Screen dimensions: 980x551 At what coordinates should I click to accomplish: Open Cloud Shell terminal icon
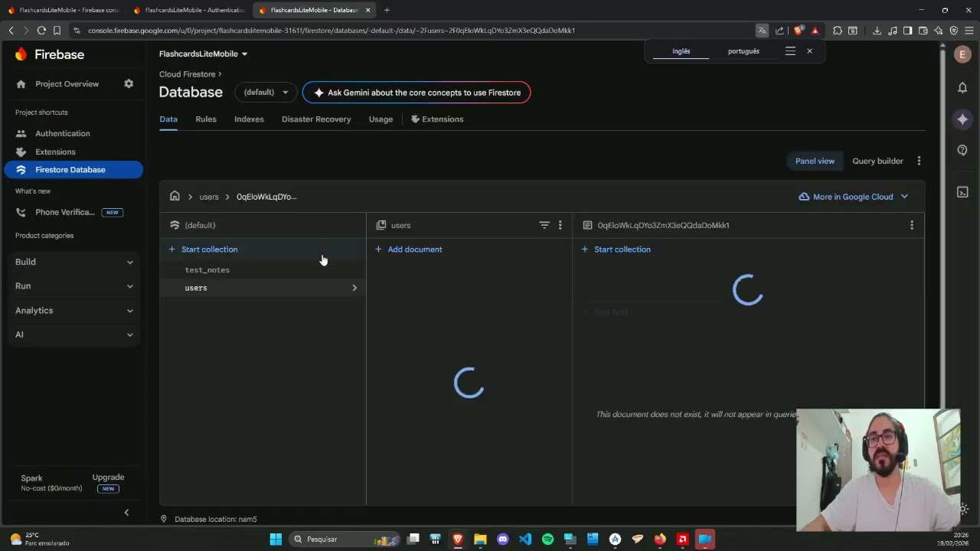click(x=962, y=192)
